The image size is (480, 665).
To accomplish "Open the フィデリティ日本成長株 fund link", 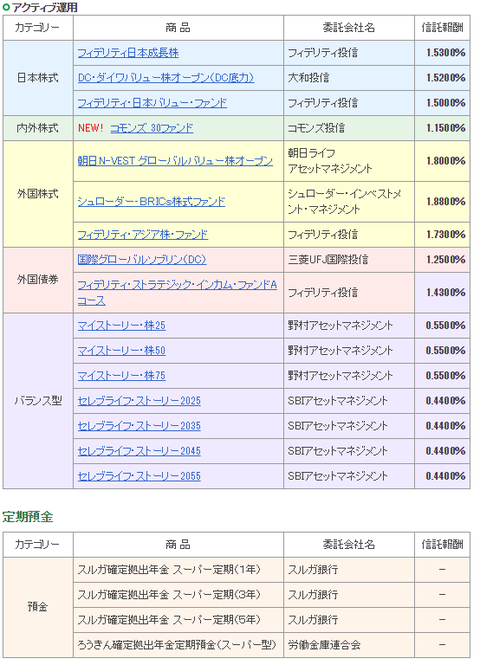I will click(x=128, y=53).
